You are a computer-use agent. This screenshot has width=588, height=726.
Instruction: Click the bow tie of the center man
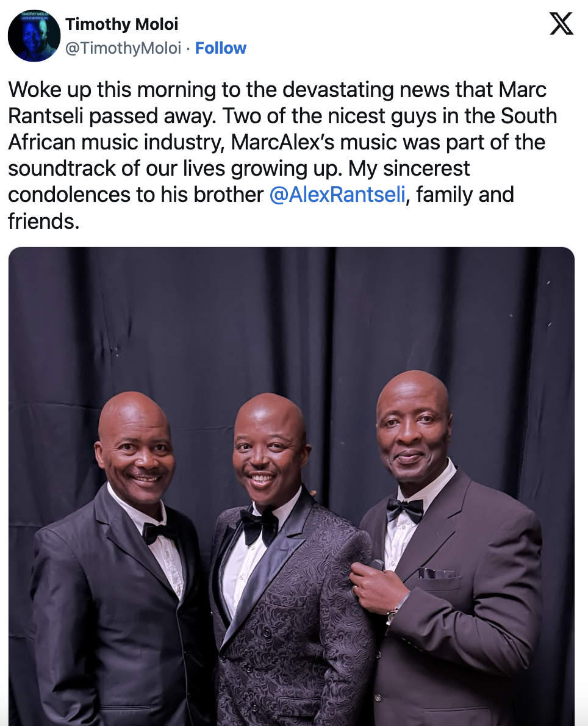pyautogui.click(x=259, y=526)
